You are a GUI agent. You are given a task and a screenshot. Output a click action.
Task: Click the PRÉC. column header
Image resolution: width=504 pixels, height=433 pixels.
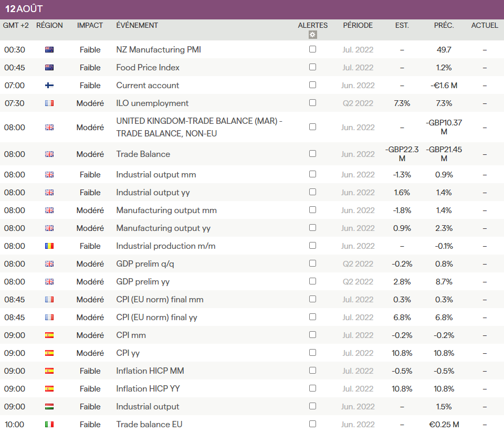point(444,25)
